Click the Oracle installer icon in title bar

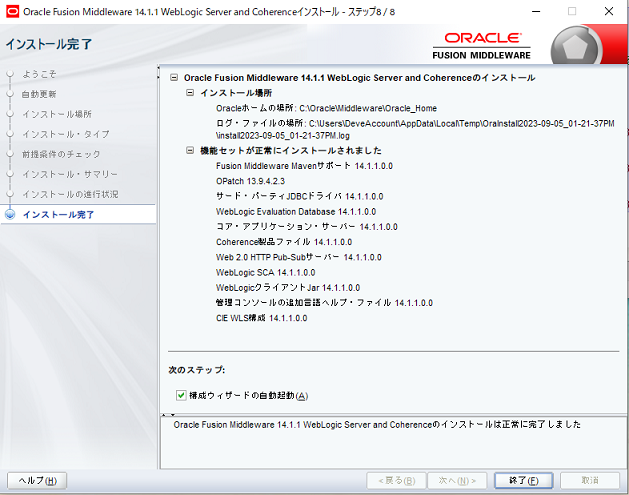click(12, 12)
